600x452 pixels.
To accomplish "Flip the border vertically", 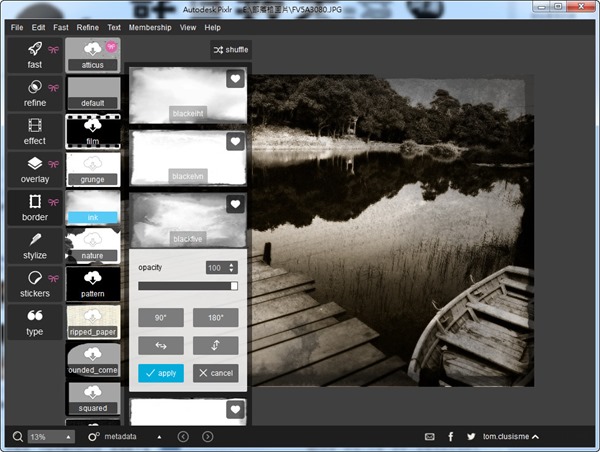I will [216, 345].
